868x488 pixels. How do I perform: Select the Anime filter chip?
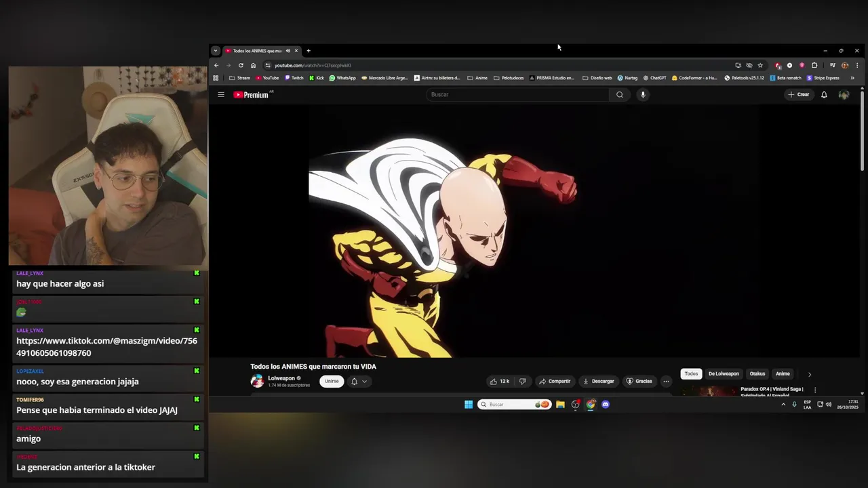[783, 374]
